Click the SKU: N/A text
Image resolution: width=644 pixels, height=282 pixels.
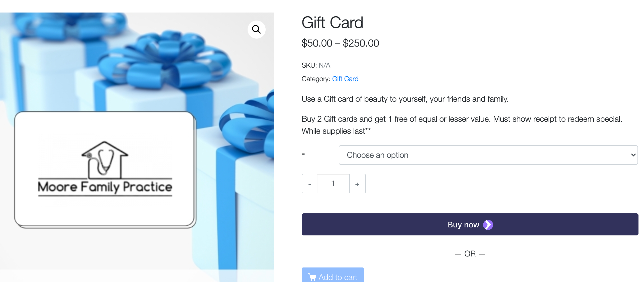coord(316,65)
